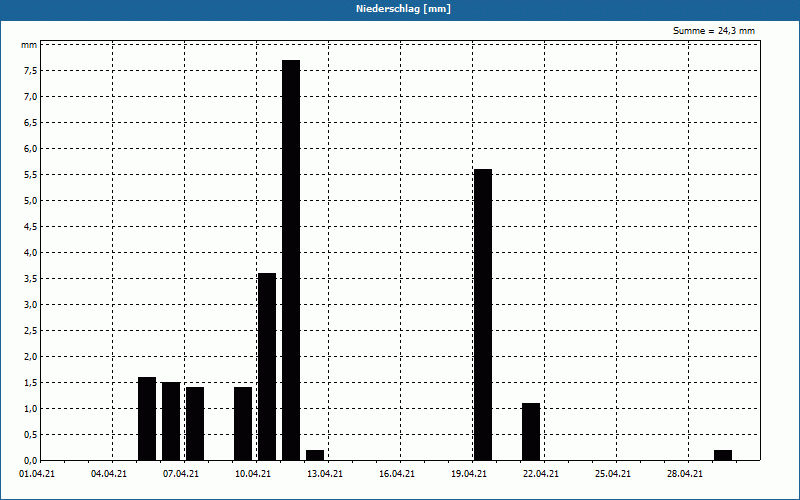Image resolution: width=800 pixels, height=500 pixels.
Task: Click the tiny bar just before 13.04.21
Action: coord(315,455)
